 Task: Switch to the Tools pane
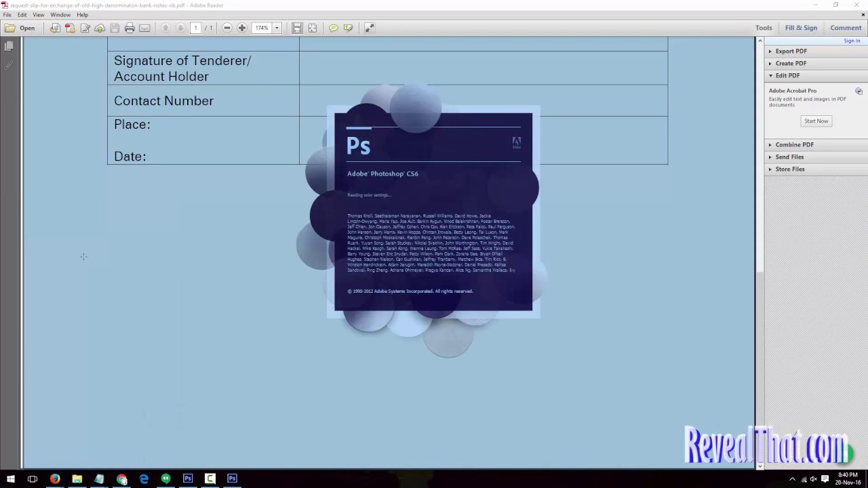[x=764, y=28]
